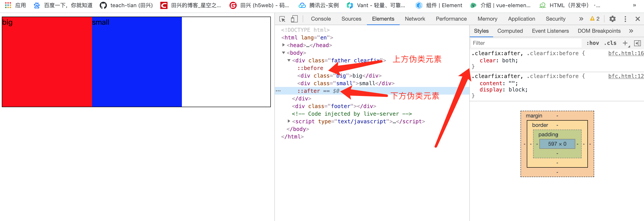Open source link bfc.html:16
The height and width of the screenshot is (221, 644).
(x=626, y=53)
